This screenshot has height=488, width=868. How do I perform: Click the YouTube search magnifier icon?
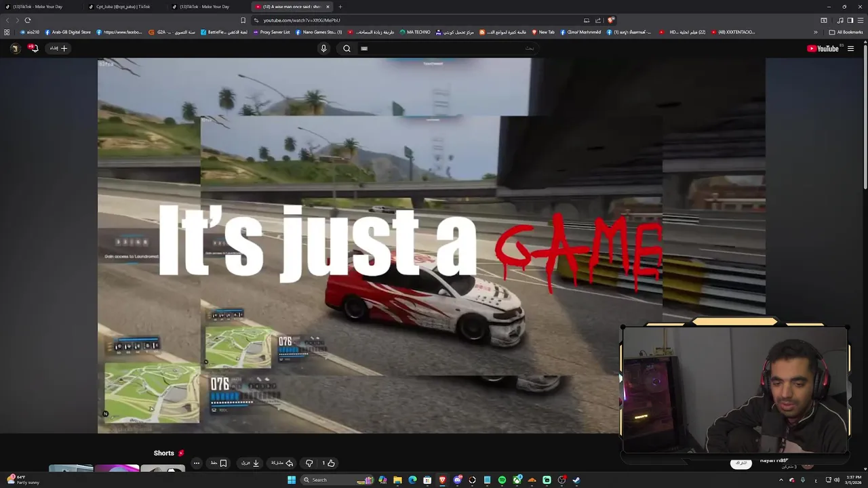coord(347,48)
